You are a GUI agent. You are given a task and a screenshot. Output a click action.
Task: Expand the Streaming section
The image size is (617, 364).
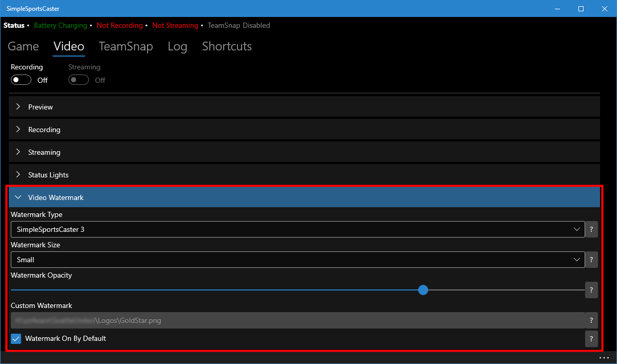pyautogui.click(x=304, y=152)
